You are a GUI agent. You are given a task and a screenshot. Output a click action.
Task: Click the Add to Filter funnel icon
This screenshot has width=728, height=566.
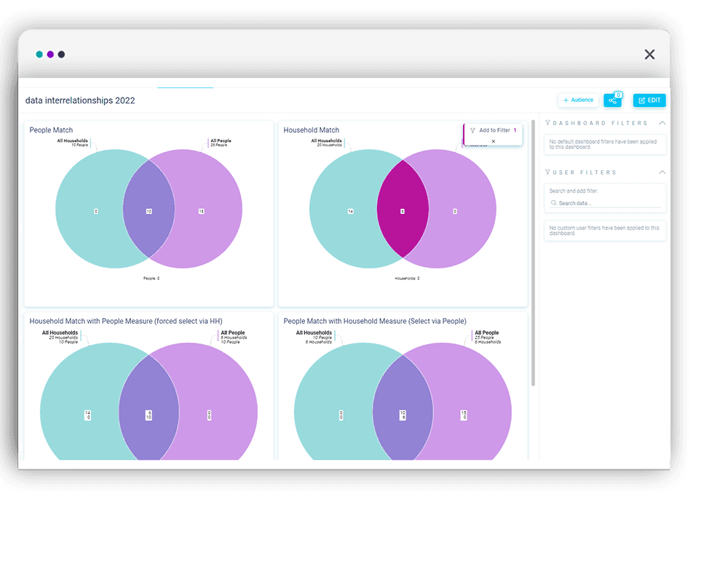pos(472,131)
